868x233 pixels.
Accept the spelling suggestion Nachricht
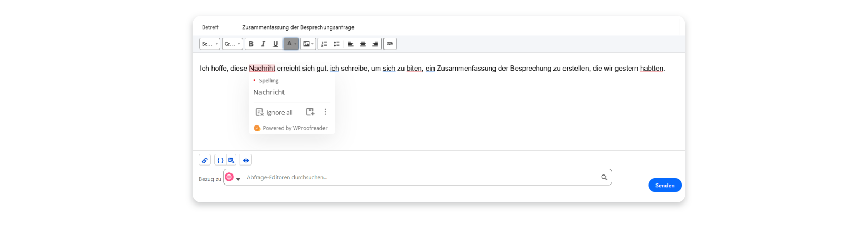coord(269,92)
